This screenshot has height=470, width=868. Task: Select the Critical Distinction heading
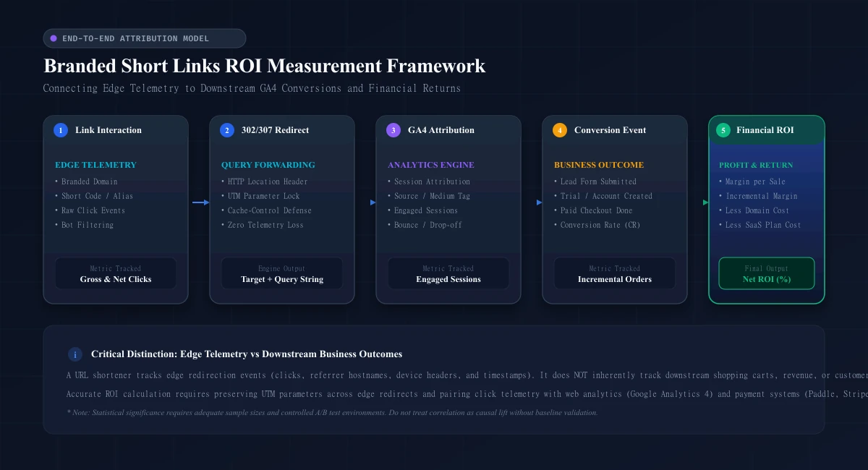247,354
